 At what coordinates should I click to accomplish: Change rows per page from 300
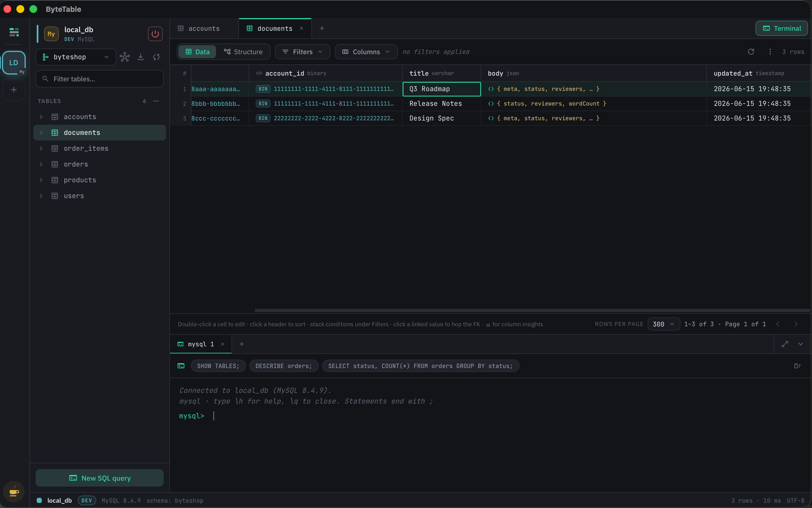pos(663,324)
